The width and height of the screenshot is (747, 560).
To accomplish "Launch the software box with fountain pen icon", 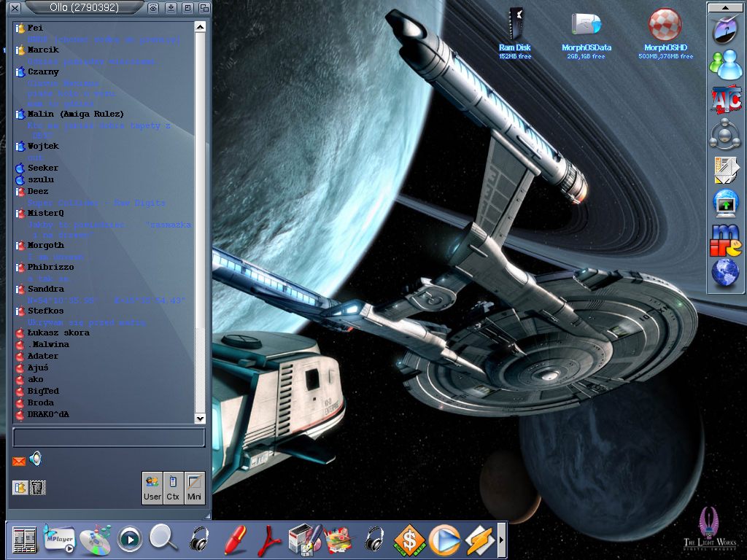I will click(305, 540).
